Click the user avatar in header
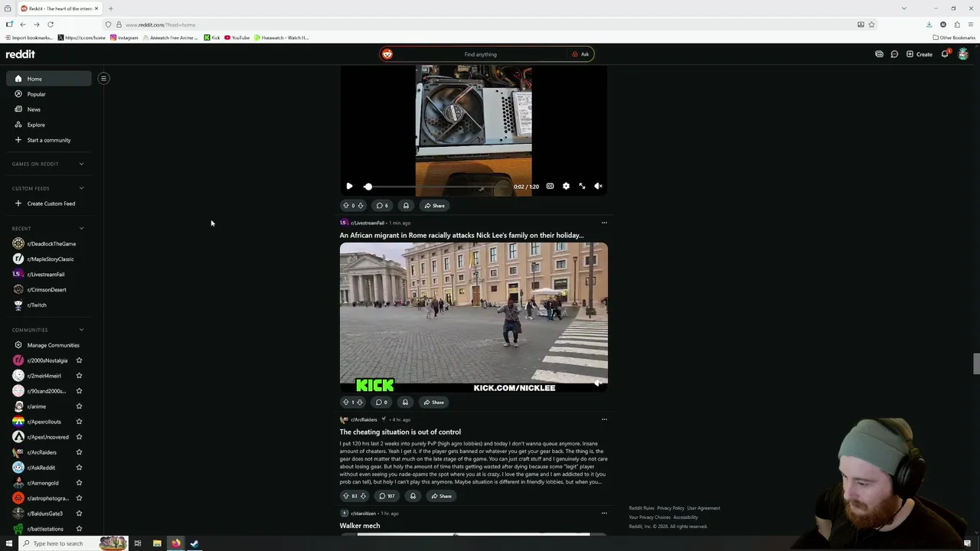 (963, 54)
